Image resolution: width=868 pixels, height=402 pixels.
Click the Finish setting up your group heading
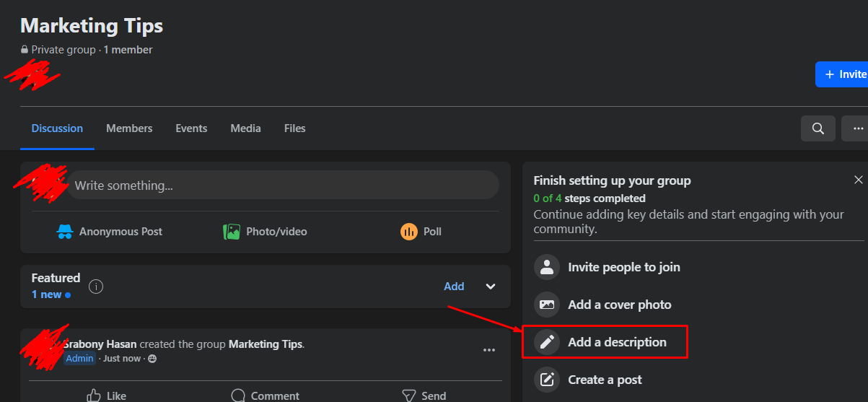[612, 180]
